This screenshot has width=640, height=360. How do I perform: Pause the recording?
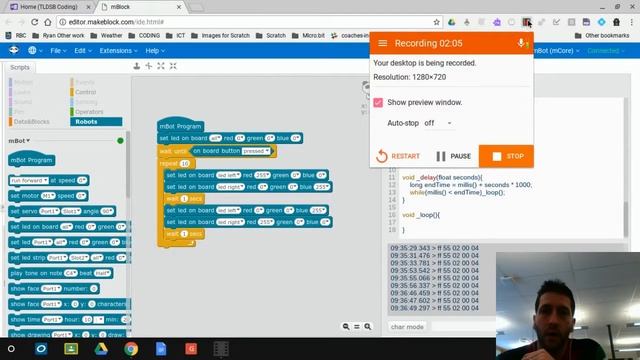[x=453, y=156]
